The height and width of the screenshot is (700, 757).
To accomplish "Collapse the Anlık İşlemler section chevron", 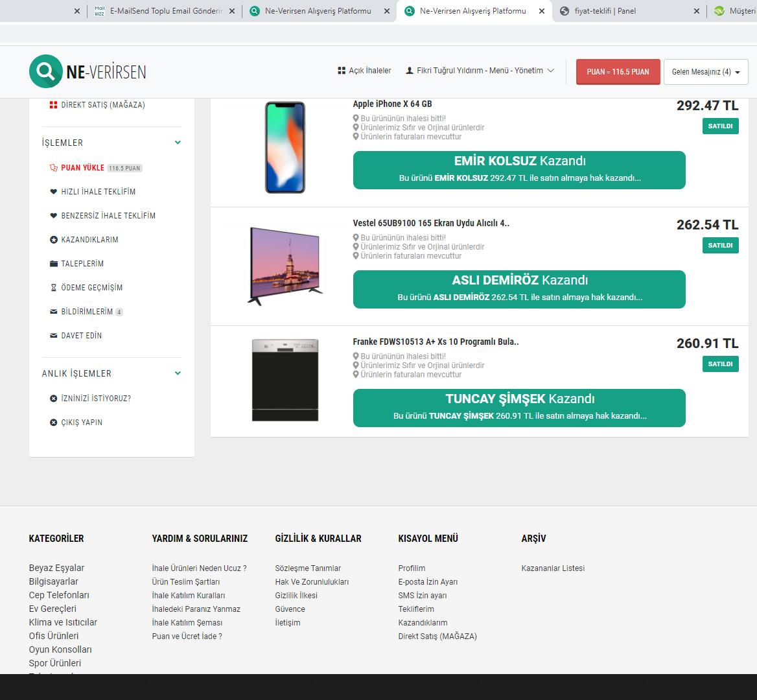I will 178,373.
